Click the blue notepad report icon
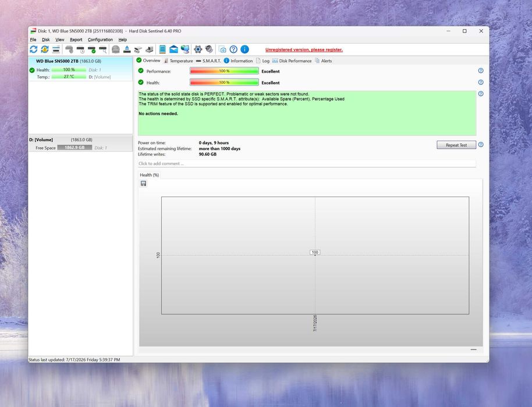 (162, 49)
